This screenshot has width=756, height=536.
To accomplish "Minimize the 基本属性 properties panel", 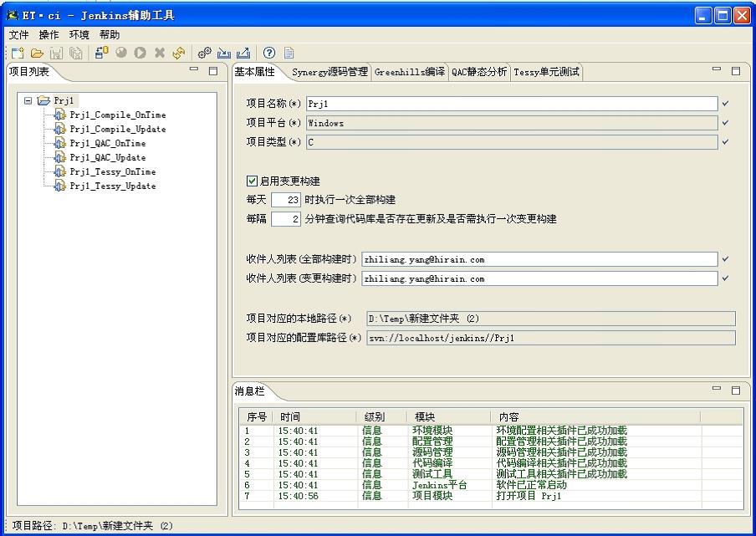I will pyautogui.click(x=717, y=70).
